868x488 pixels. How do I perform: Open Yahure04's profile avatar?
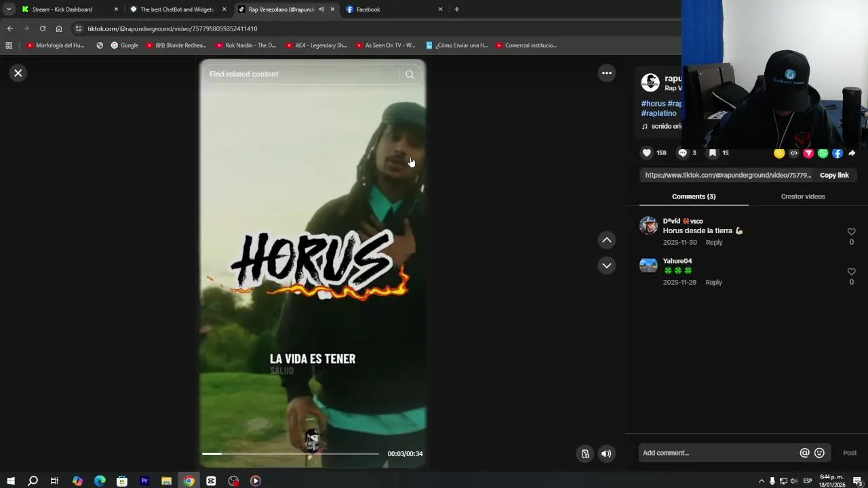[648, 265]
